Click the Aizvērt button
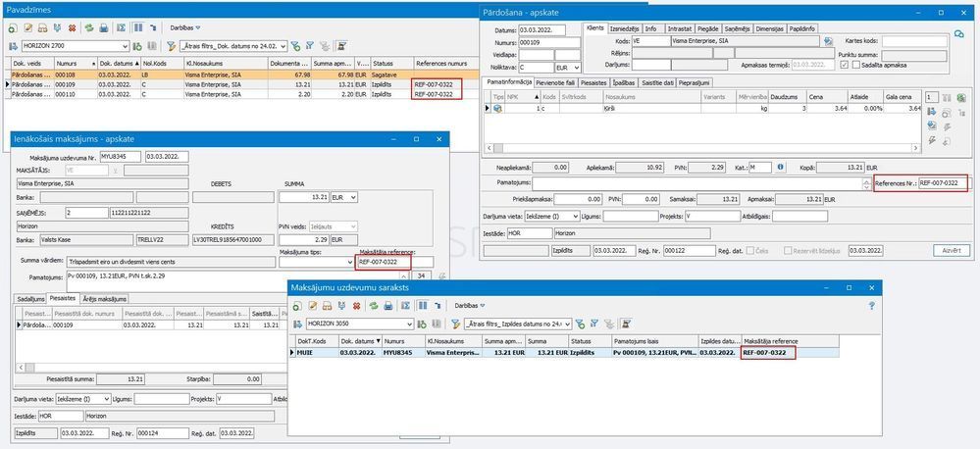Screen dimensions: 980x449 (x=952, y=250)
